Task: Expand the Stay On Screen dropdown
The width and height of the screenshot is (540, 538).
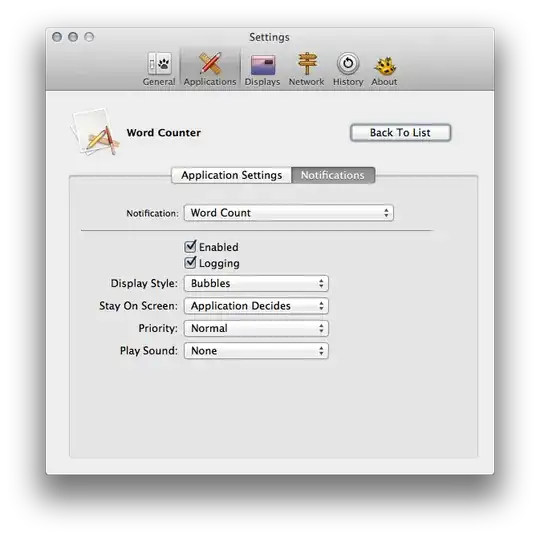Action: point(256,306)
